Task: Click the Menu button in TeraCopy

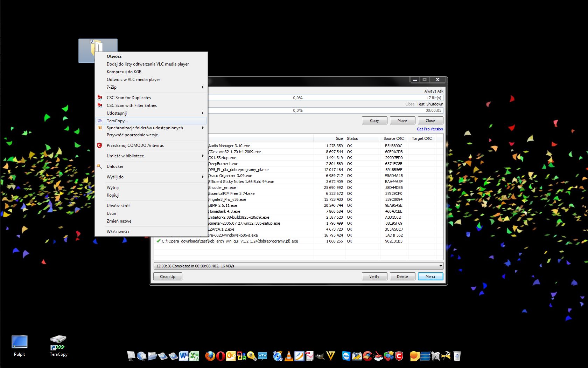Action: (x=430, y=277)
